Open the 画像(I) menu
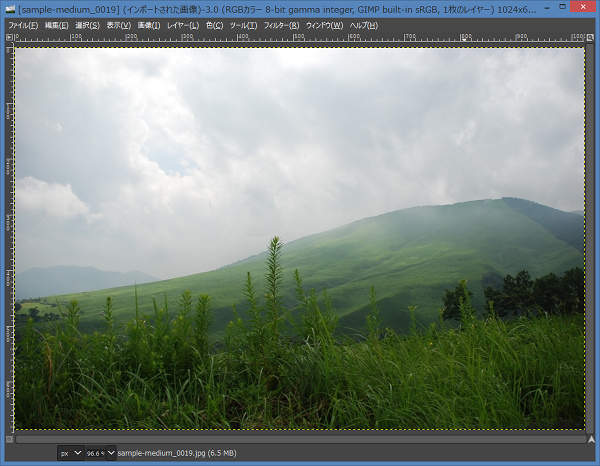 click(149, 26)
